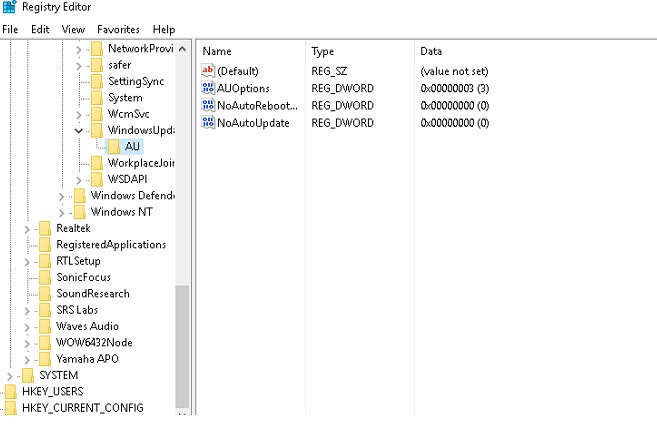657x446 pixels.
Task: Expand the Yamaha APO key
Action: [27, 360]
